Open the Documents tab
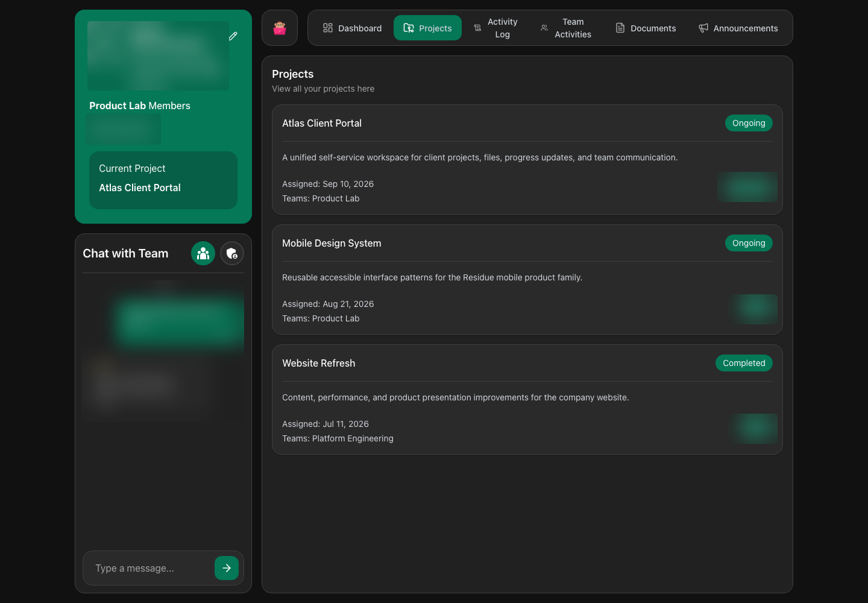The height and width of the screenshot is (603, 868). 646,28
